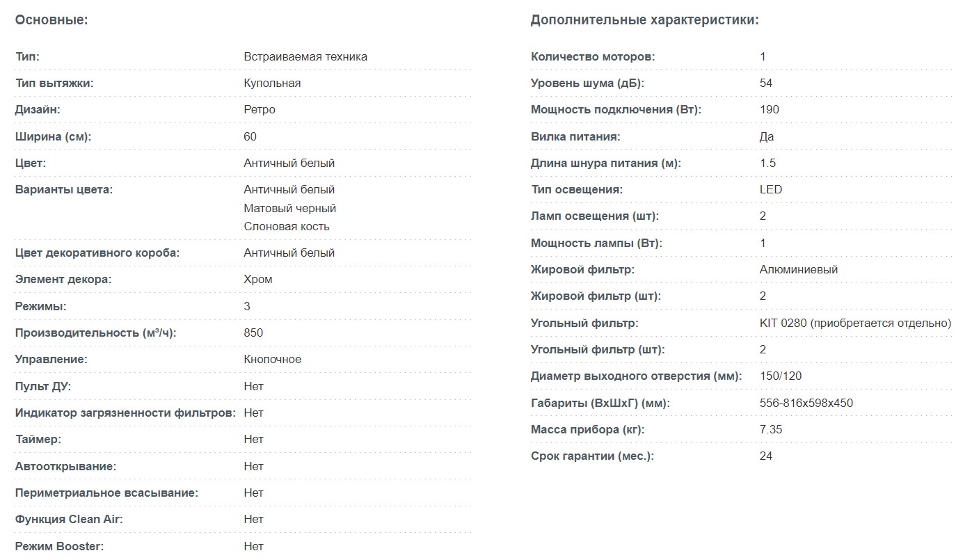Choose "Матовый черный" color variant
The height and width of the screenshot is (560, 956).
289,208
